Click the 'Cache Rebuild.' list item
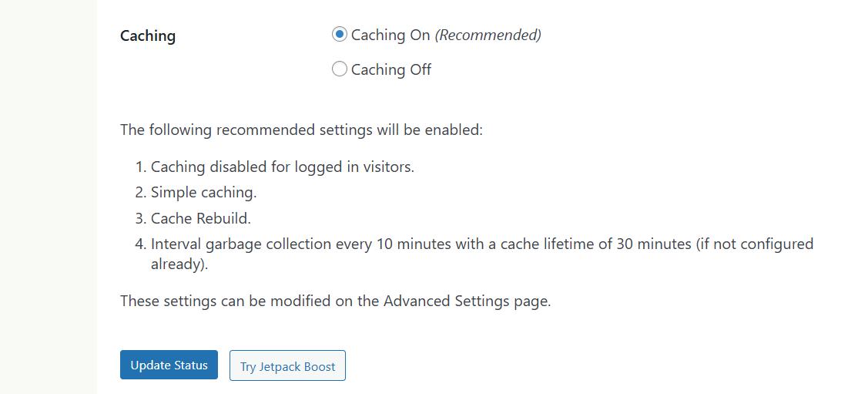The height and width of the screenshot is (394, 868). (x=200, y=218)
